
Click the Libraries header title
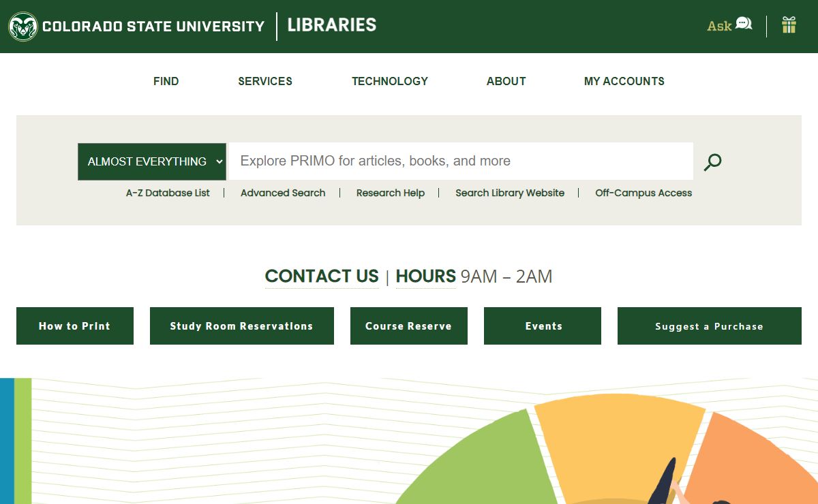click(x=332, y=25)
